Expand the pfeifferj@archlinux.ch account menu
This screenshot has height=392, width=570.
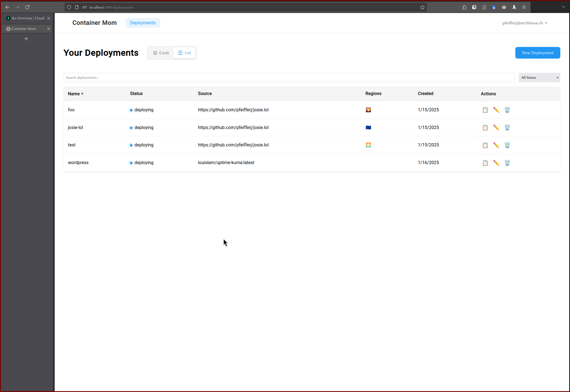tap(524, 23)
